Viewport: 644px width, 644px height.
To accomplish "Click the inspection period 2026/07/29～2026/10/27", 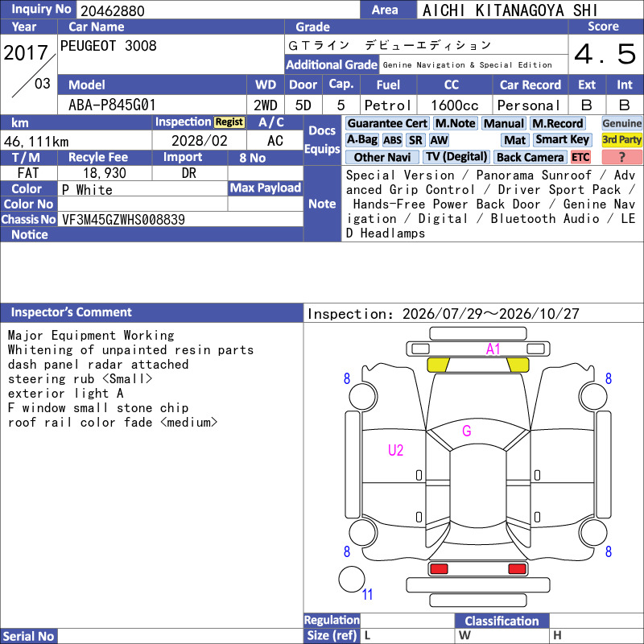I will 491,314.
